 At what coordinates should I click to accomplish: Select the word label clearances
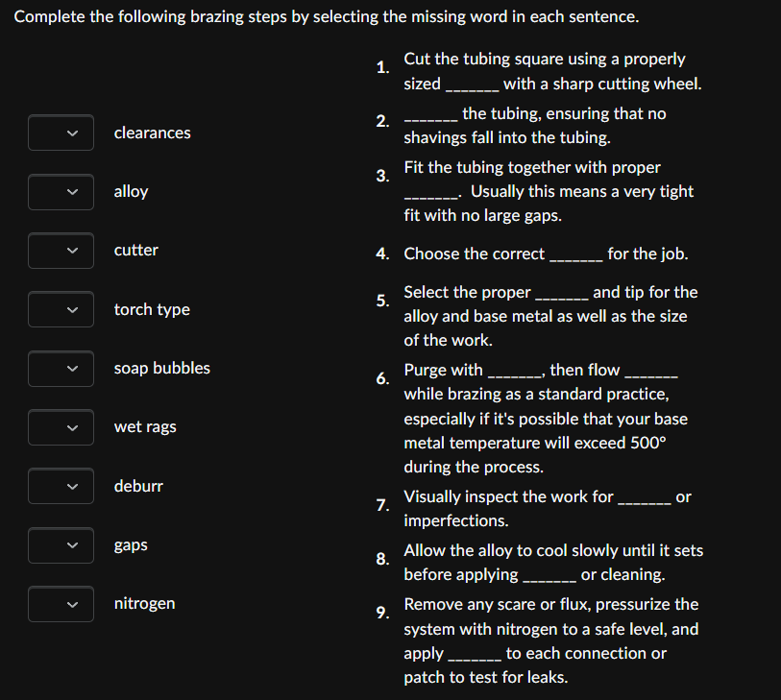click(x=152, y=133)
